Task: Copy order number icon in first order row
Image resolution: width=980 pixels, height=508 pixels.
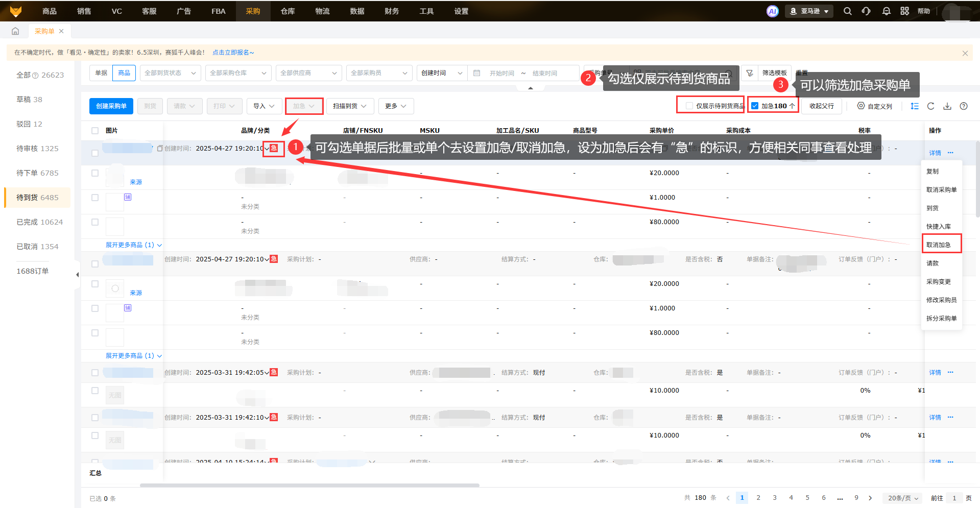Action: (160, 149)
